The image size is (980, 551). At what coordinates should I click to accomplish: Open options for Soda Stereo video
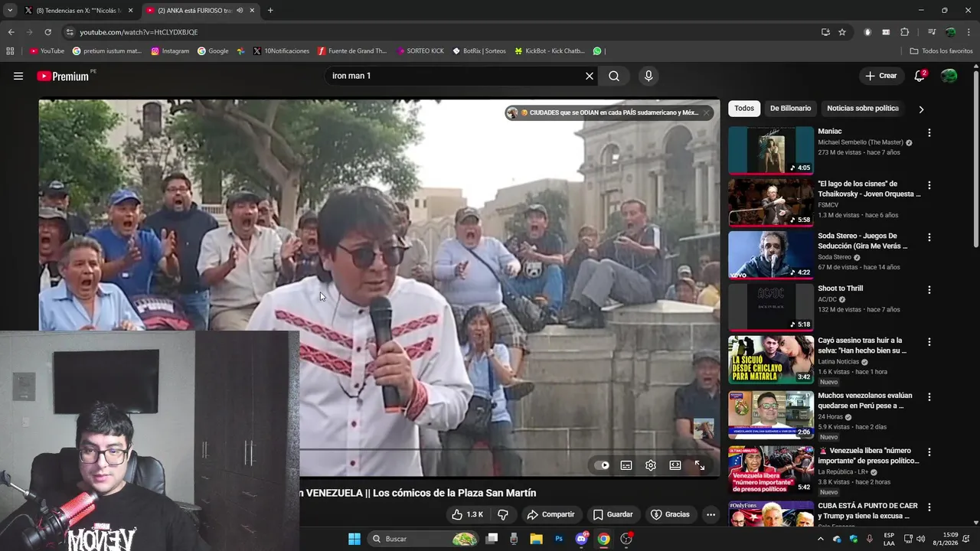[x=929, y=237]
